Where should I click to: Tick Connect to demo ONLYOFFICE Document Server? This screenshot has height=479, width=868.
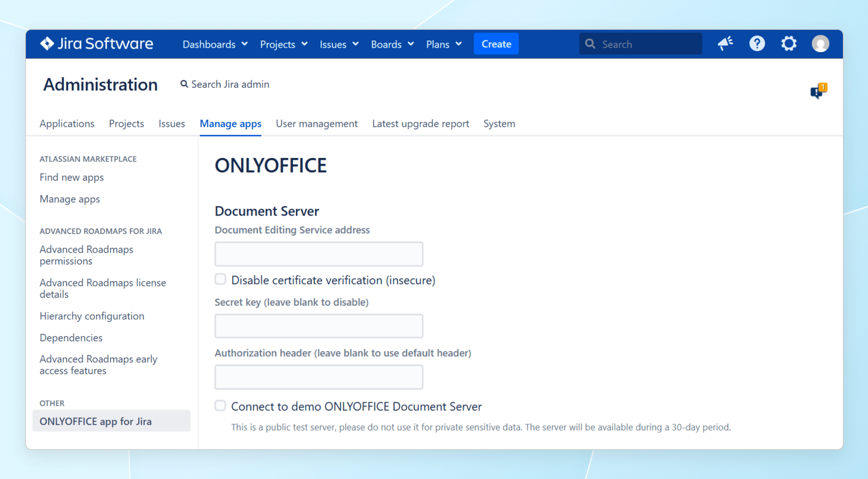tap(220, 406)
